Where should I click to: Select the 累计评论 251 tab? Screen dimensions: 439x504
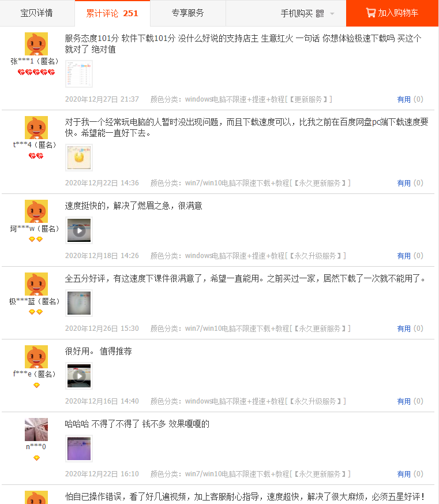(x=112, y=13)
